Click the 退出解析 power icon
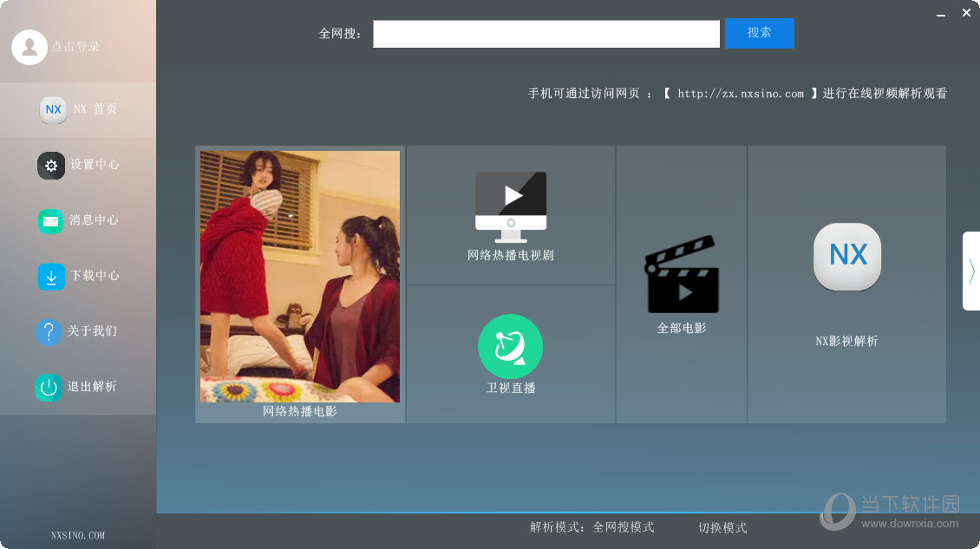 (x=49, y=387)
